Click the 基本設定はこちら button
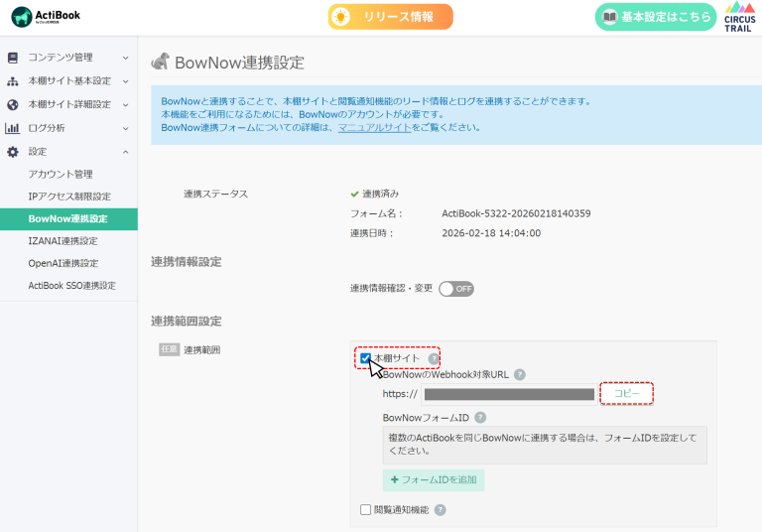This screenshot has height=532, width=762. 656,17
